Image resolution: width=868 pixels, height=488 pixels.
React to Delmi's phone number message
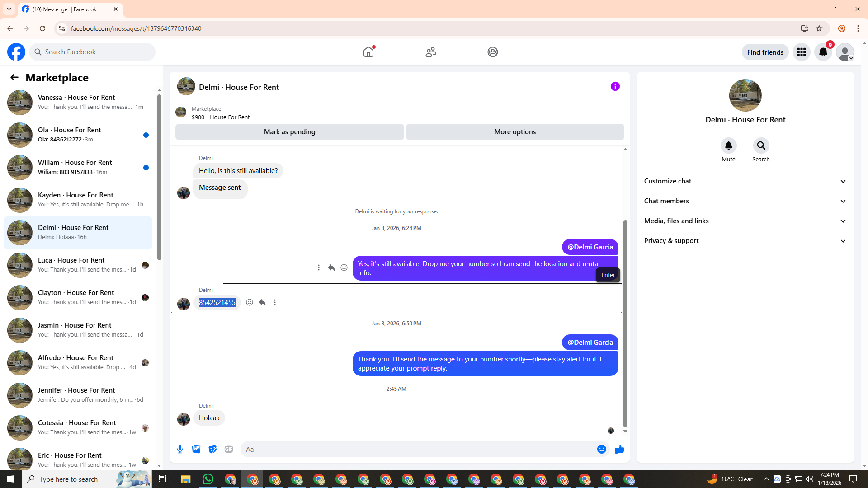250,302
